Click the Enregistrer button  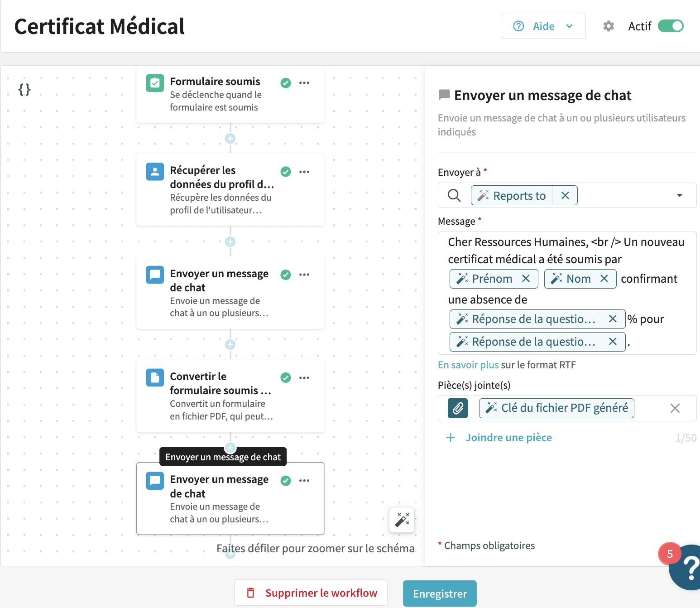coord(440,594)
